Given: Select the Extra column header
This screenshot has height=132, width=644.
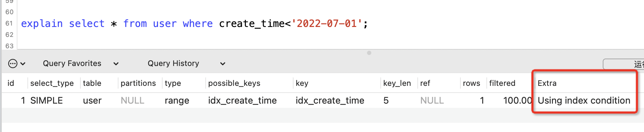Looking at the screenshot, I should point(547,83).
